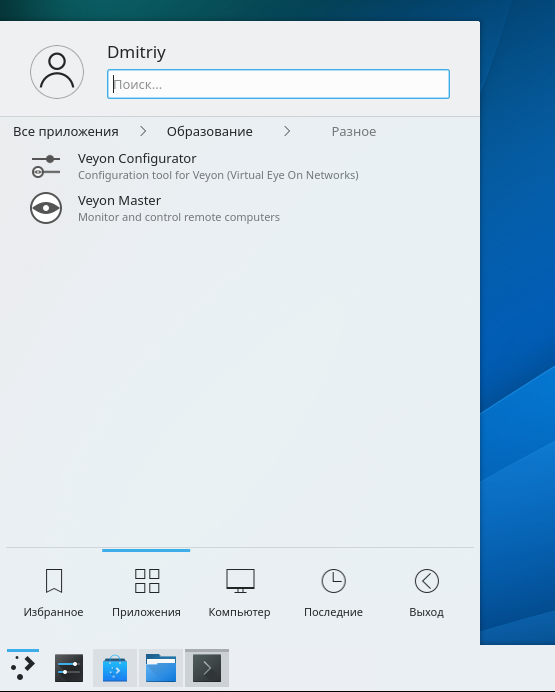
Task: Go to Образование breadcrumb level
Action: (210, 132)
